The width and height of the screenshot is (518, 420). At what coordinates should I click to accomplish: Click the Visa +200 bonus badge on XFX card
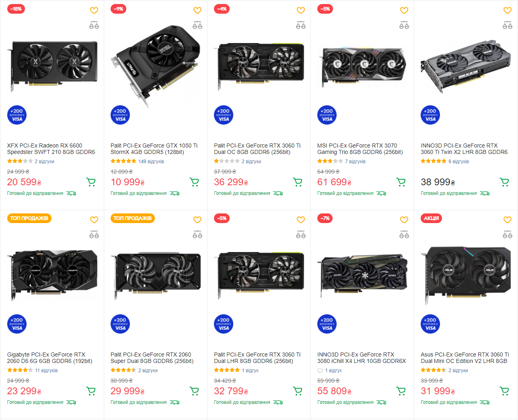[x=17, y=115]
